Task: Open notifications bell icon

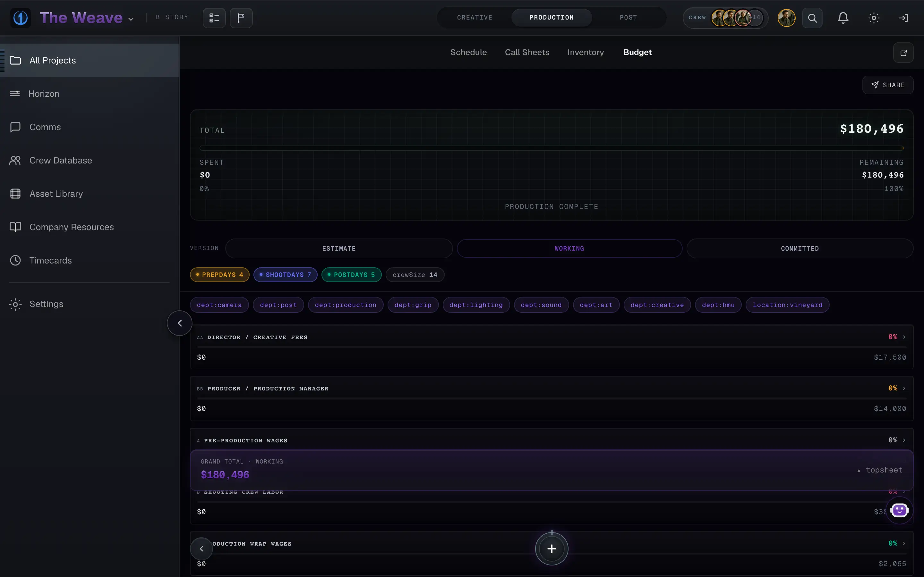Action: (843, 18)
